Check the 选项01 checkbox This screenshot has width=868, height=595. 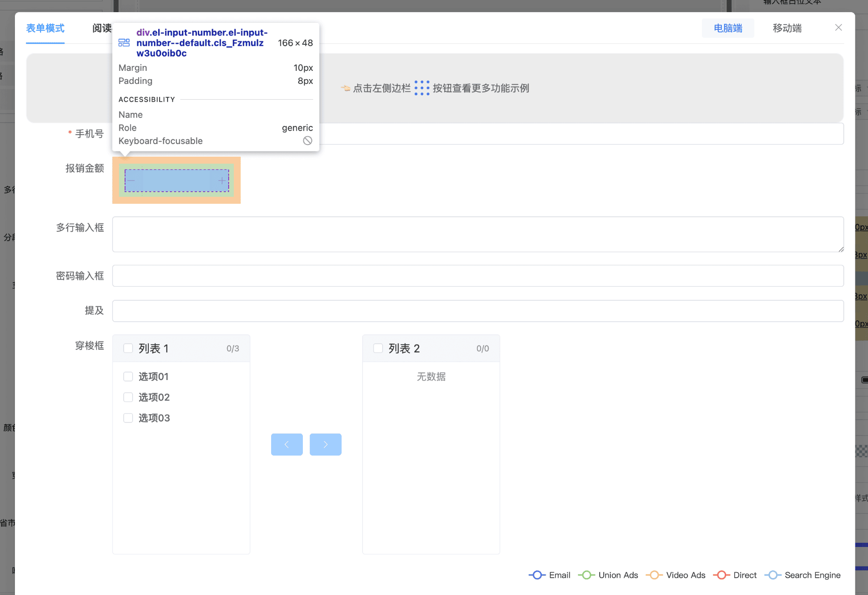point(128,376)
